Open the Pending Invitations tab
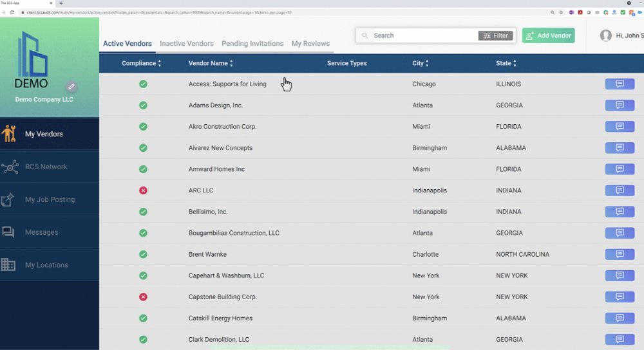This screenshot has height=350, width=644. [252, 44]
